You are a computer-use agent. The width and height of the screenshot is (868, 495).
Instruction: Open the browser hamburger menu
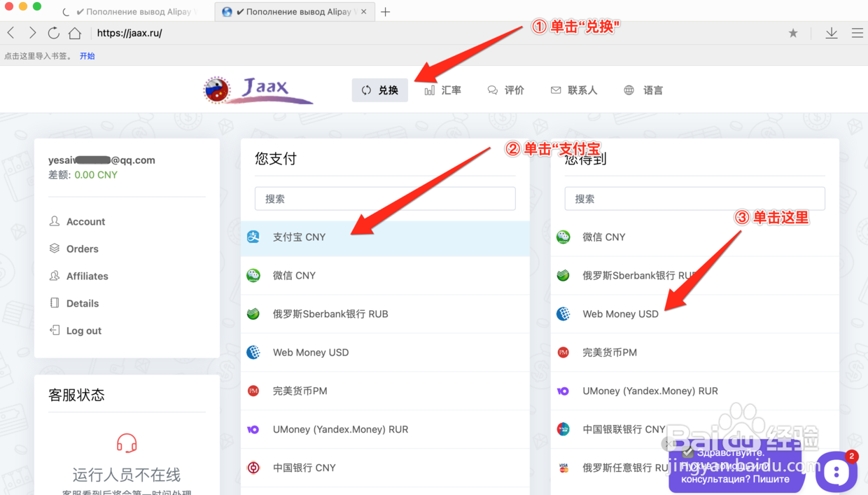coord(857,33)
